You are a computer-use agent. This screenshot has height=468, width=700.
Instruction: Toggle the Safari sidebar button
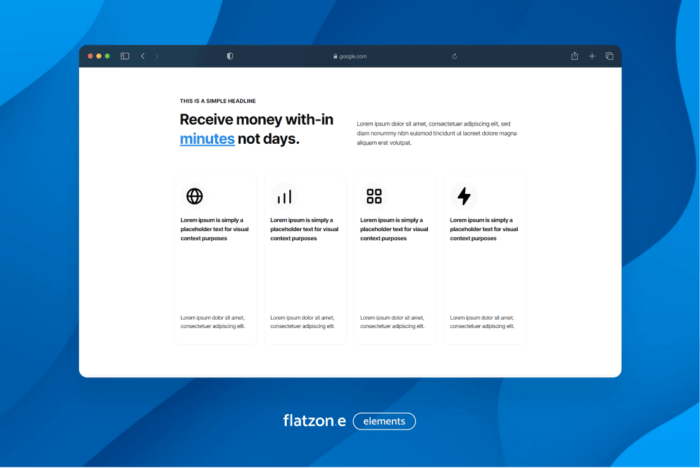click(125, 56)
